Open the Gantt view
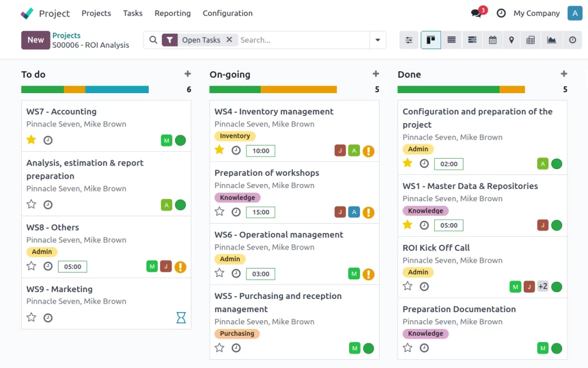The width and height of the screenshot is (588, 368). [473, 40]
